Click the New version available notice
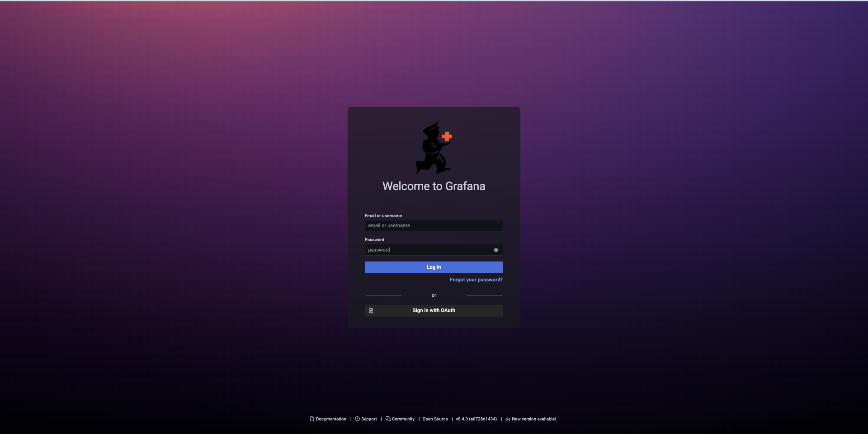Image resolution: width=868 pixels, height=434 pixels. click(533, 419)
